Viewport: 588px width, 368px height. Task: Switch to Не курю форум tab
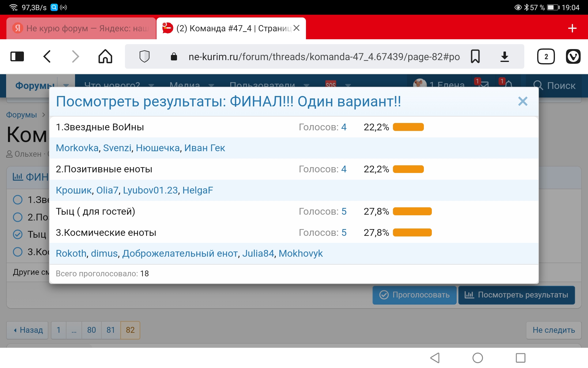81,29
